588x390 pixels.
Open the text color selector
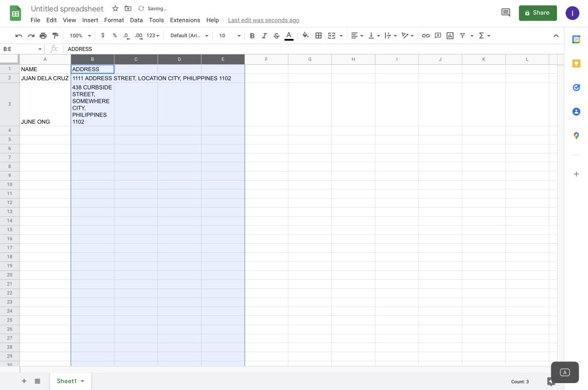pyautogui.click(x=288, y=35)
